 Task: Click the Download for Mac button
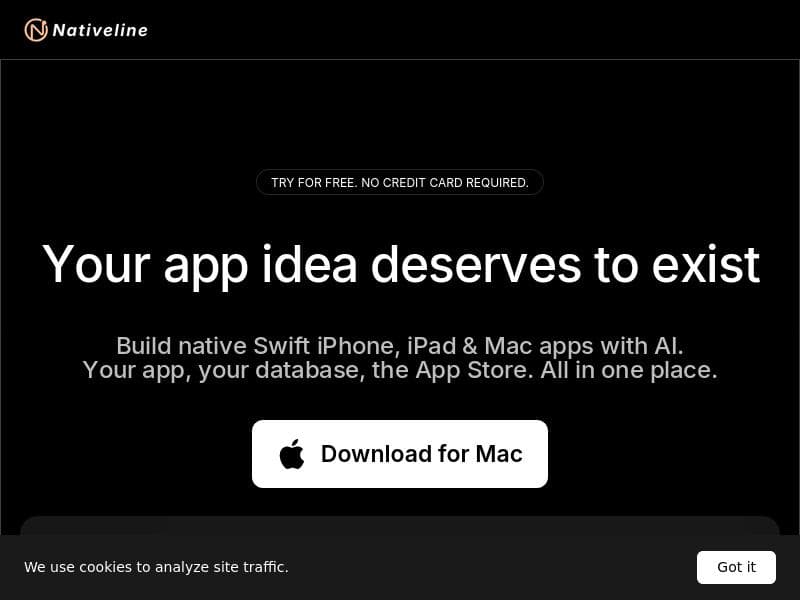[400, 454]
